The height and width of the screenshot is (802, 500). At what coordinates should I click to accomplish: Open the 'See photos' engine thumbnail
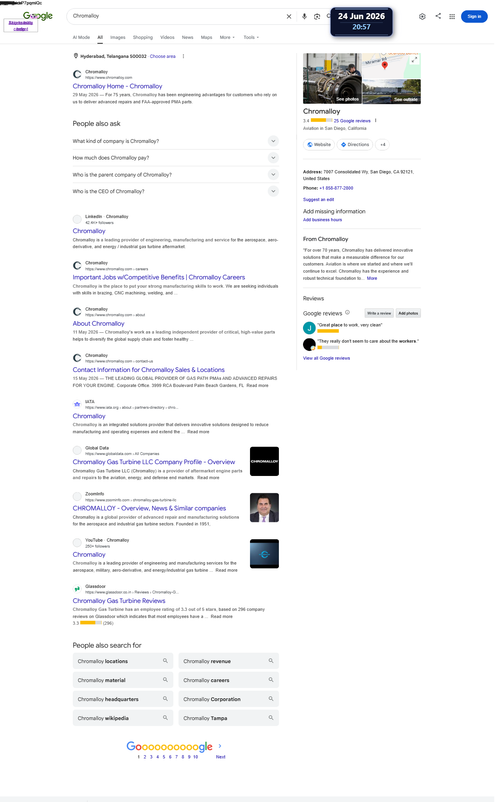pos(332,78)
